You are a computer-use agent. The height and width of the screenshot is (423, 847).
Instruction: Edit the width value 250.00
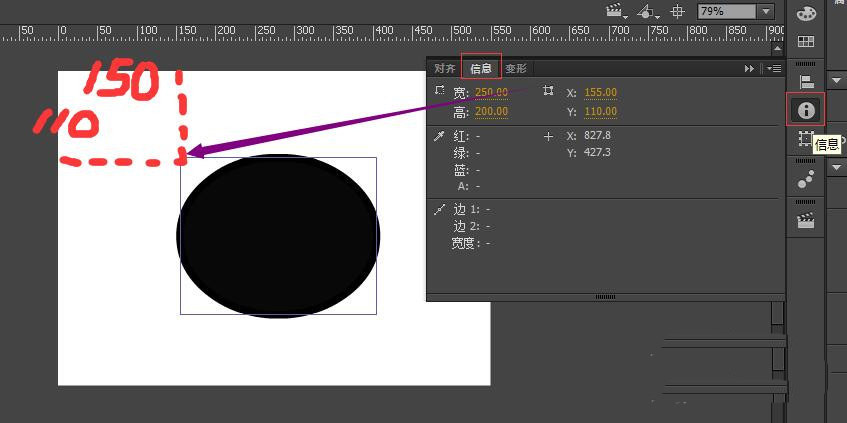[x=491, y=93]
